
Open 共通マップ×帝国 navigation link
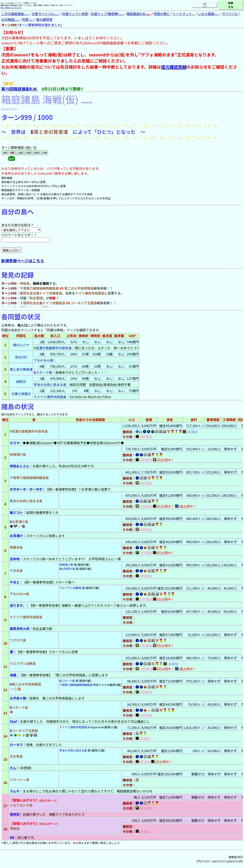75,14
